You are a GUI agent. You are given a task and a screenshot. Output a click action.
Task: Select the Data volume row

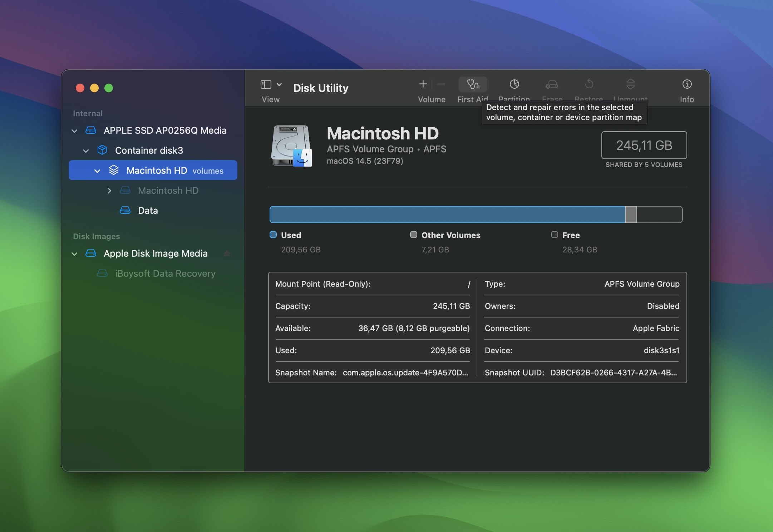coord(153,210)
